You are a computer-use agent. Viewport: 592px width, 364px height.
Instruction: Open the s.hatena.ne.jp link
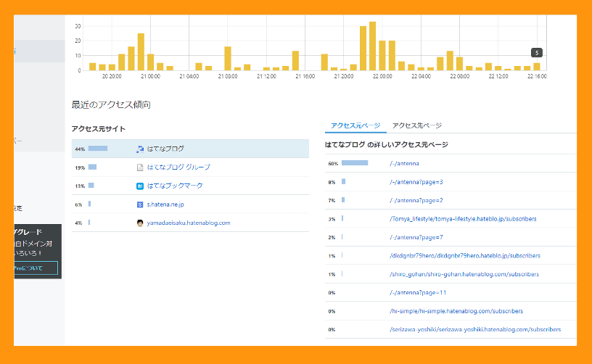[x=165, y=204]
